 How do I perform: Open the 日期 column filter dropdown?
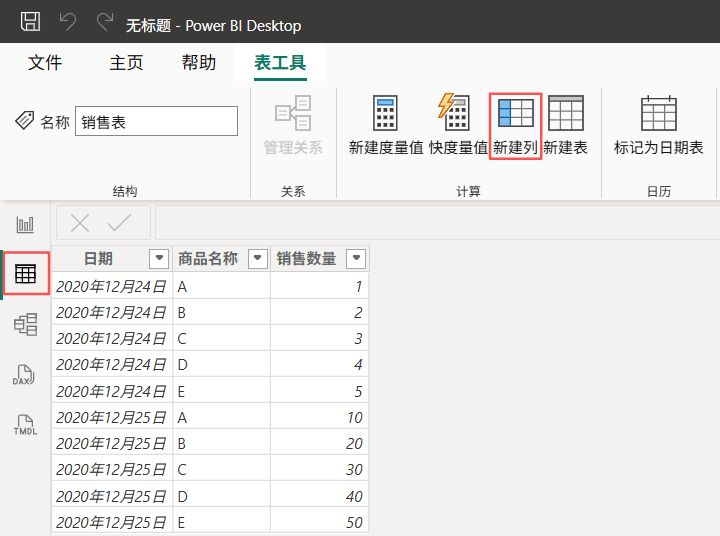click(159, 258)
